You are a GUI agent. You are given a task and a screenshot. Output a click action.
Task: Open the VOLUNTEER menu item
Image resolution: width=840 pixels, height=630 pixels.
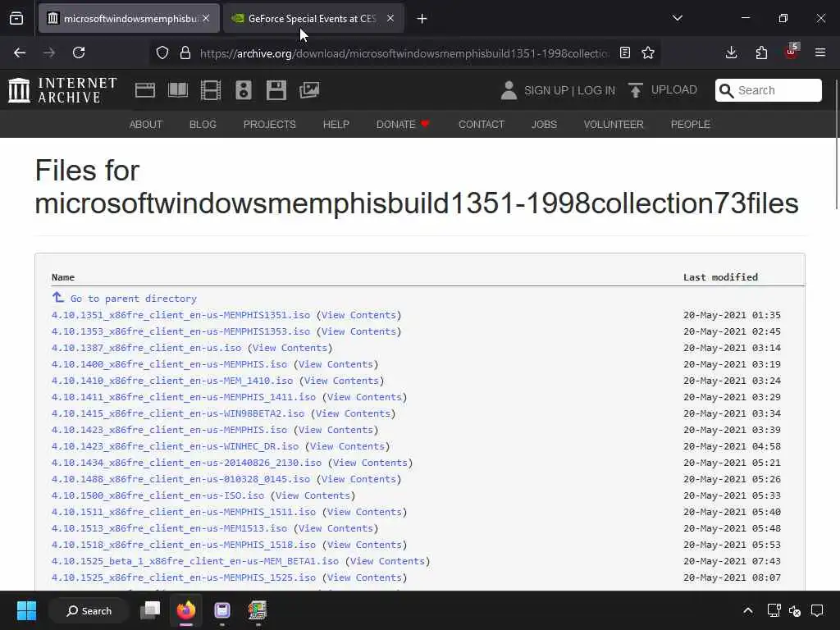[x=614, y=125]
